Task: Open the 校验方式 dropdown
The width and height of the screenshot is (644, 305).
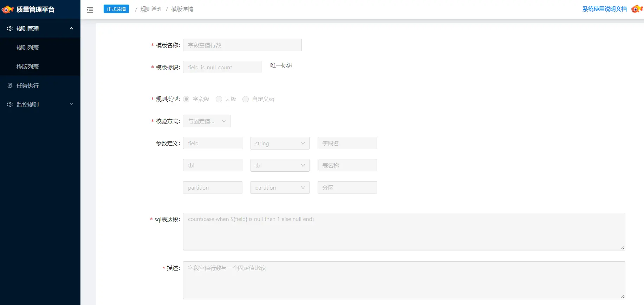Action: click(x=207, y=121)
